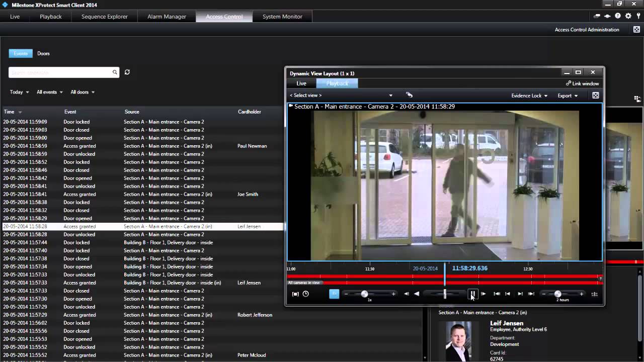The width and height of the screenshot is (644, 362).
Task: Click the key icon in the top toolbar
Action: (x=638, y=16)
